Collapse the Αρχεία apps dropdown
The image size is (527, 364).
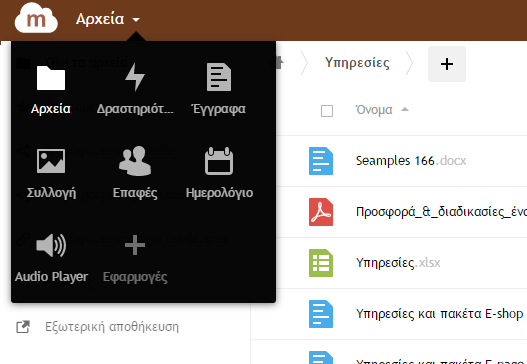tap(108, 19)
